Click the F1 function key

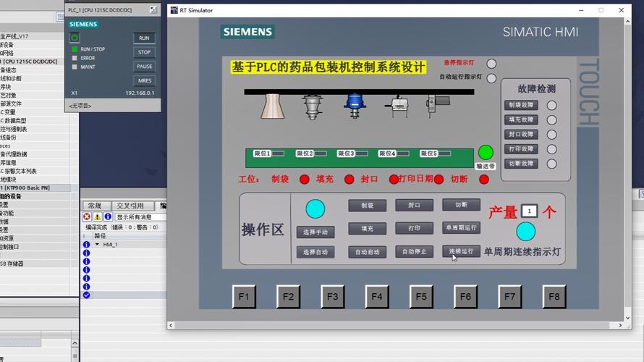[244, 297]
